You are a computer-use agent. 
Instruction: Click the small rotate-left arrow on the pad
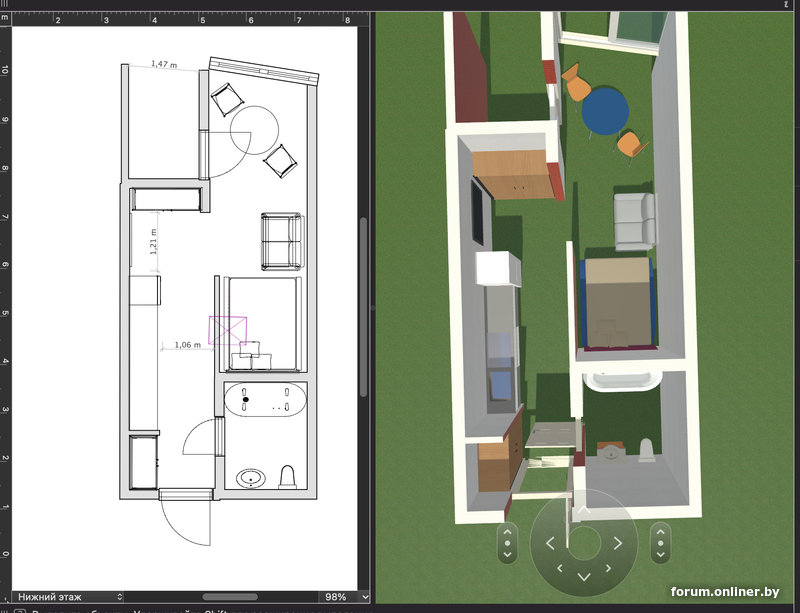click(x=560, y=568)
